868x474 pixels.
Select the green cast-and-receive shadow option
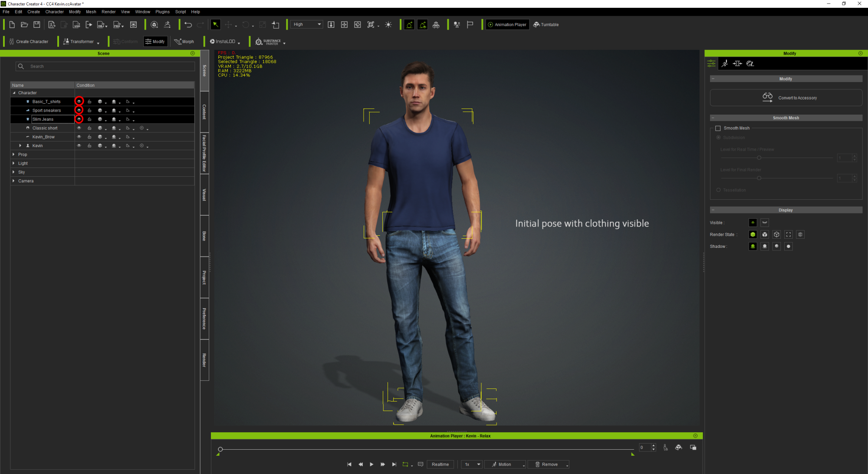click(x=753, y=247)
